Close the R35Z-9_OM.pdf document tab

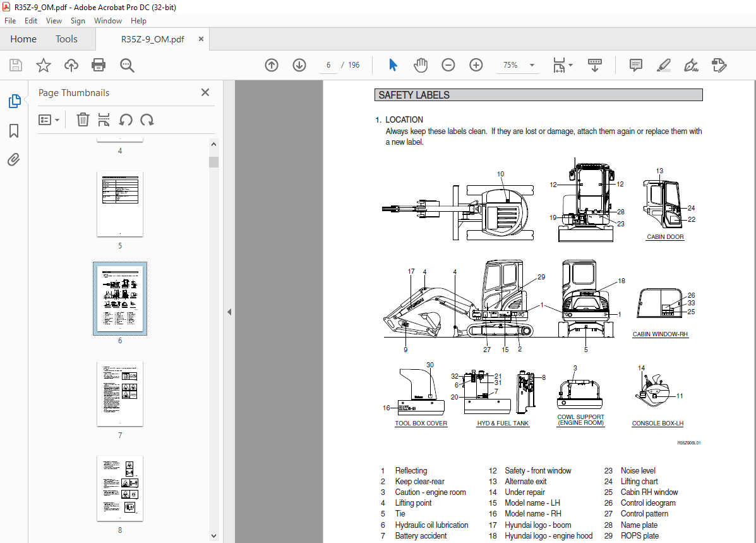(x=201, y=39)
